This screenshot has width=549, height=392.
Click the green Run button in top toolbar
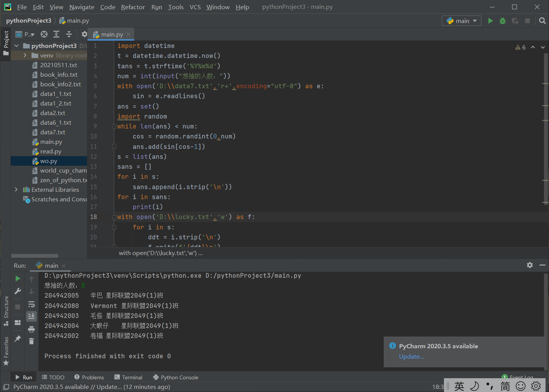pyautogui.click(x=490, y=21)
